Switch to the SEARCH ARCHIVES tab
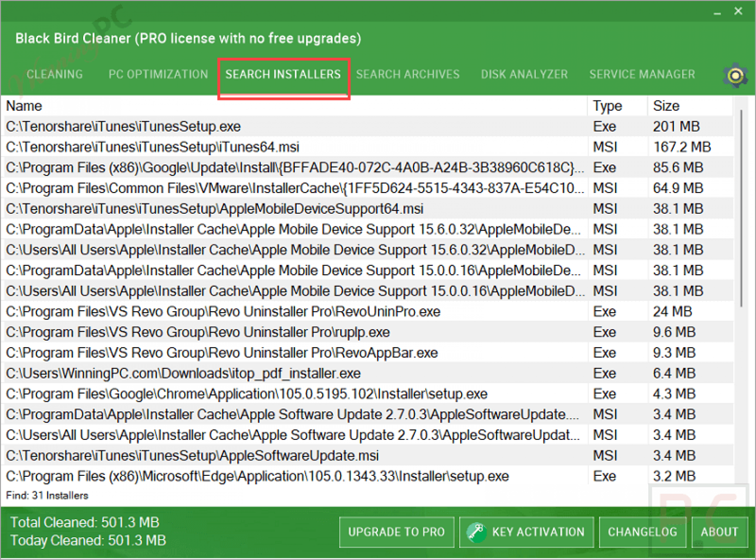This screenshot has width=756, height=560. coord(408,74)
